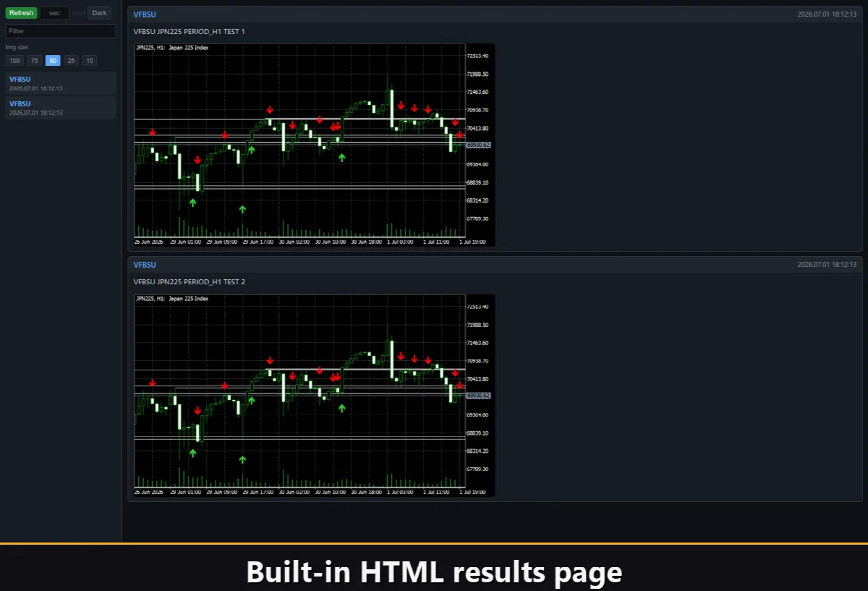Set image size to 10
Screen dimensions: 868x591
[x=89, y=61]
